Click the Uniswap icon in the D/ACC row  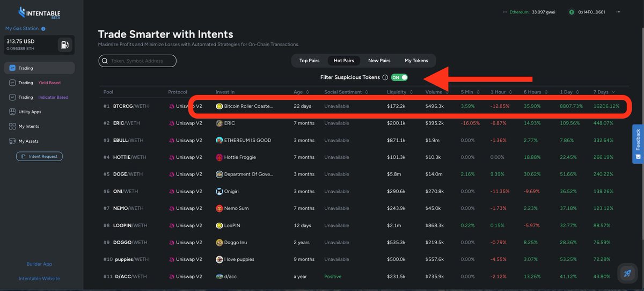172,277
